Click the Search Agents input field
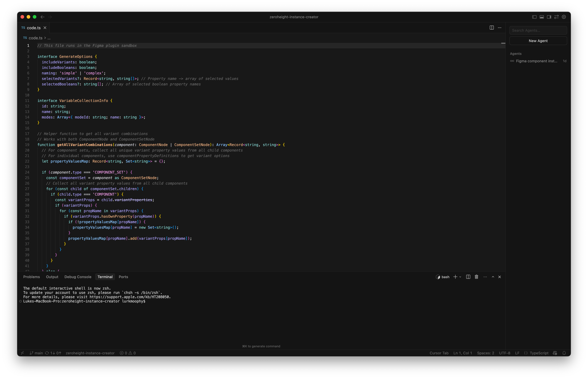588x379 pixels. click(x=538, y=30)
